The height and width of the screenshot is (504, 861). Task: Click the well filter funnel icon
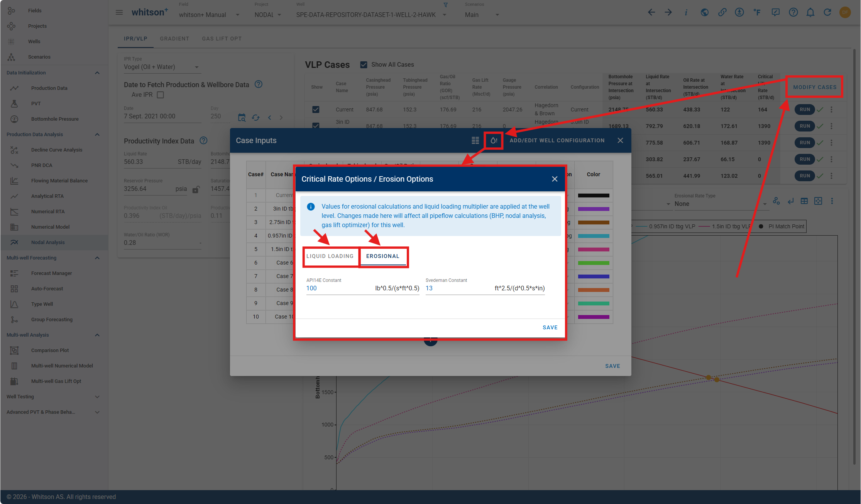446,5
